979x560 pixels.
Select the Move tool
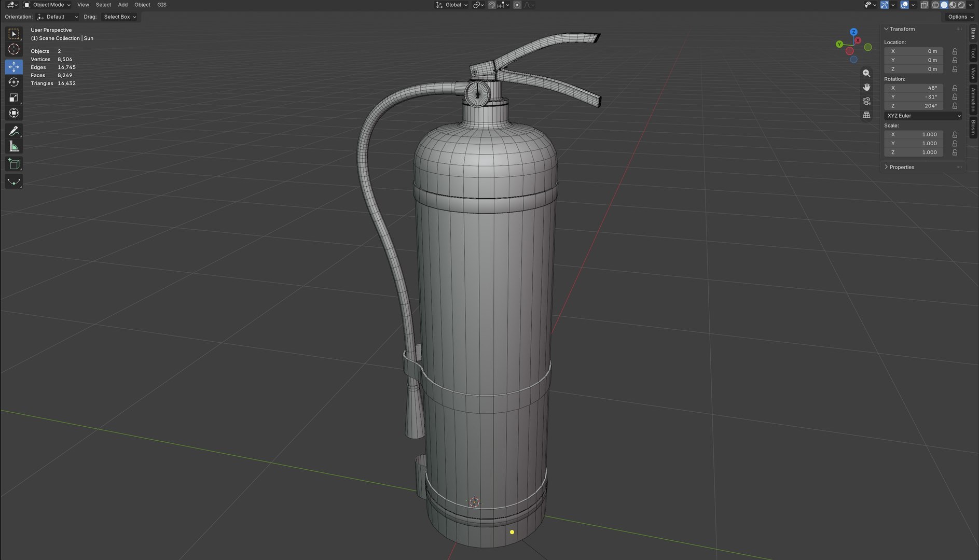(14, 66)
